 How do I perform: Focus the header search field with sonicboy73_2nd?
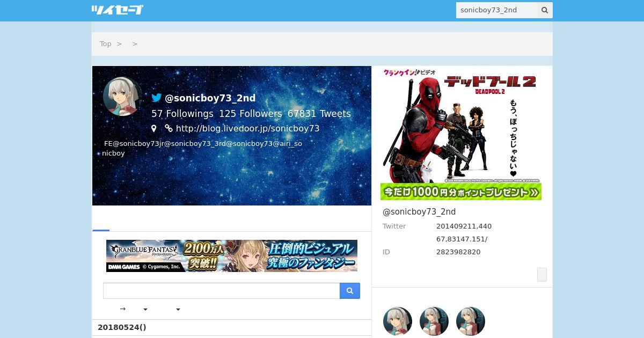click(496, 10)
